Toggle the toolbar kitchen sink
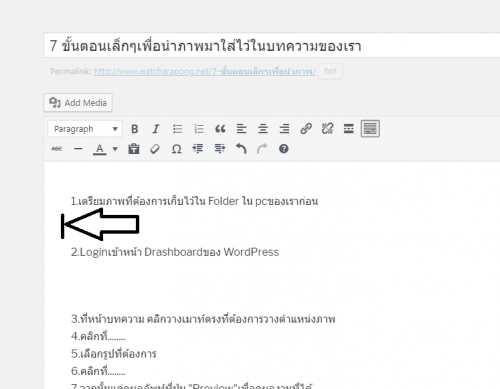Image resolution: width=500 pixels, height=389 pixels. point(370,129)
